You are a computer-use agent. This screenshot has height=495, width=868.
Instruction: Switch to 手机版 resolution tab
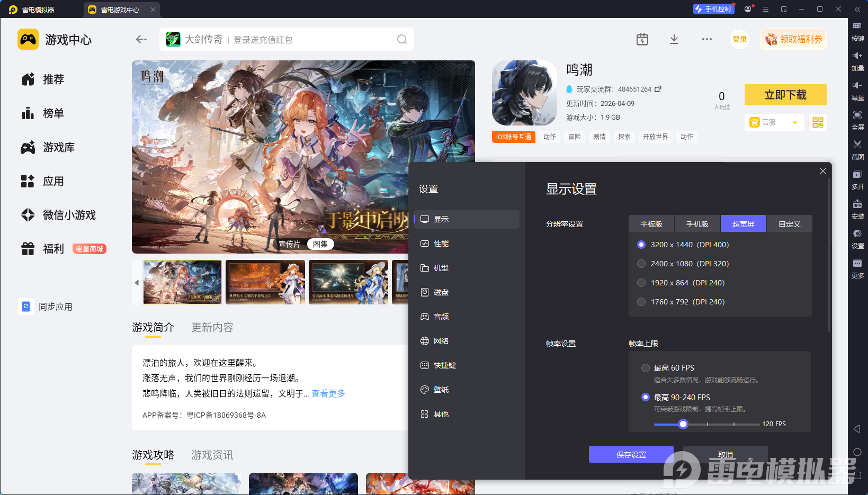697,224
